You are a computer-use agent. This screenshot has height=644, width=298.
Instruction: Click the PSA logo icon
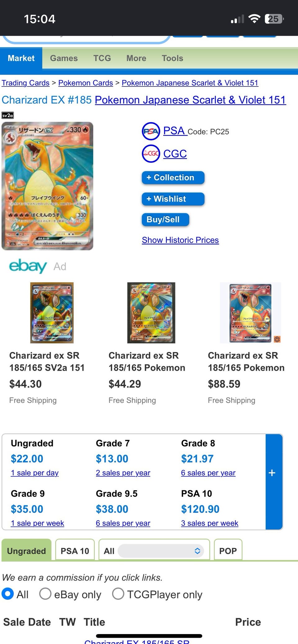pyautogui.click(x=151, y=131)
